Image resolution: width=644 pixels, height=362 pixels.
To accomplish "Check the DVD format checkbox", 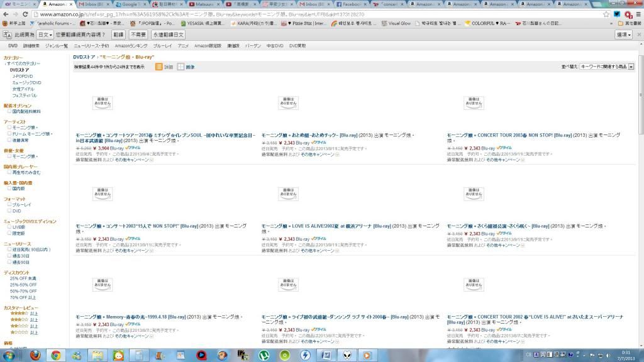I will point(9,211).
